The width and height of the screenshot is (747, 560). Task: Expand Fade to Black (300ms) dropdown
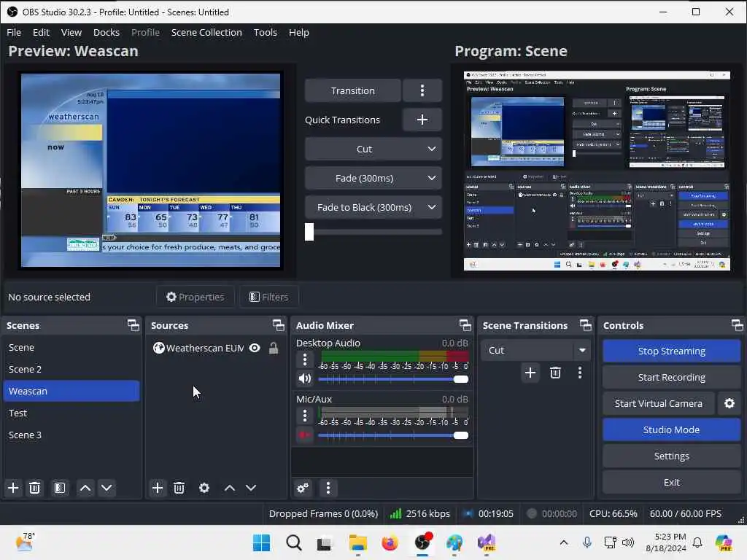click(x=431, y=207)
